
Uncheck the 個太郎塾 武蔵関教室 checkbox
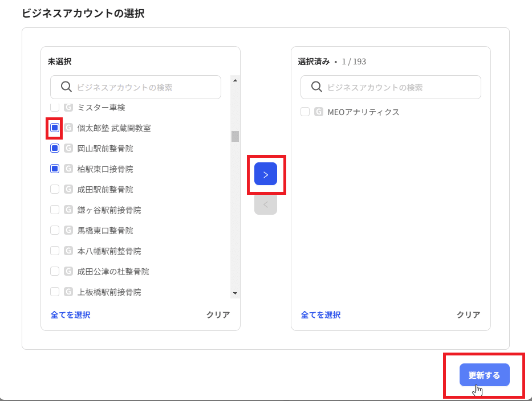[54, 128]
